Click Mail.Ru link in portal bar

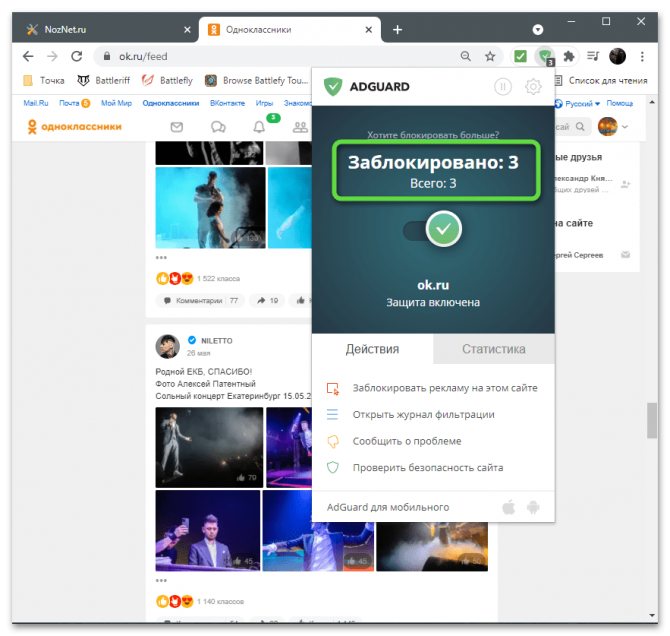click(x=36, y=103)
